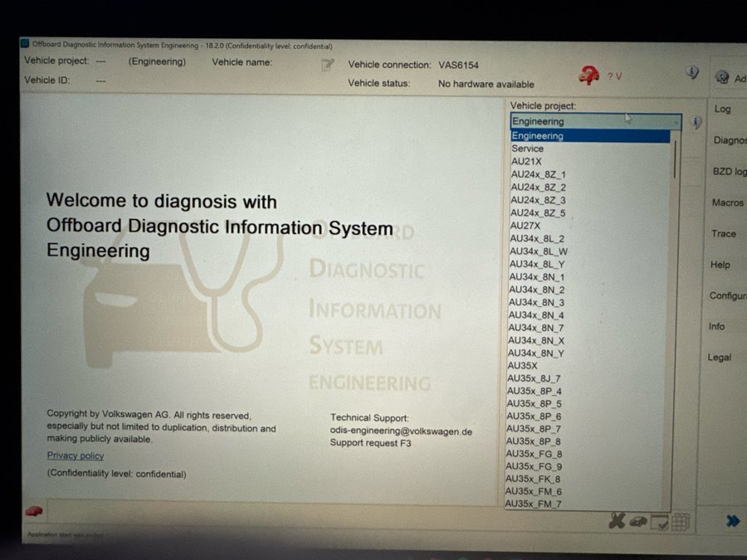Select Service from the vehicle project list
The height and width of the screenshot is (560, 747).
tap(528, 149)
